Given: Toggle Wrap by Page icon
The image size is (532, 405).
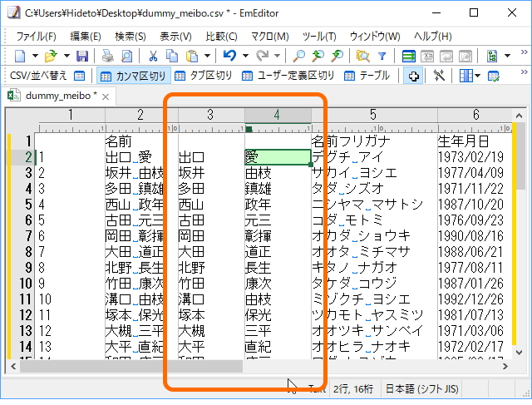Looking at the screenshot, I should (x=465, y=56).
